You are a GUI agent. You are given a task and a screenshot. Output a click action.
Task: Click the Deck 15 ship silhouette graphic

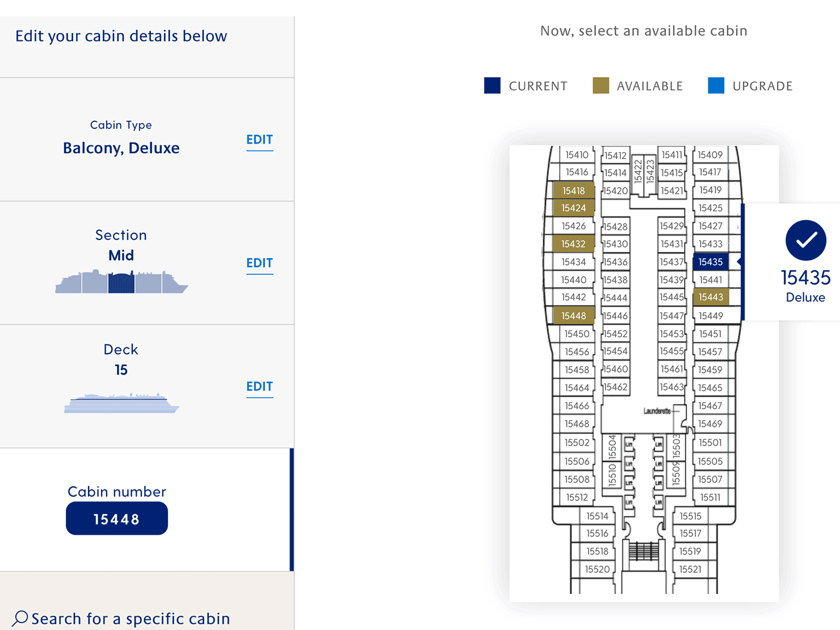pyautogui.click(x=121, y=403)
